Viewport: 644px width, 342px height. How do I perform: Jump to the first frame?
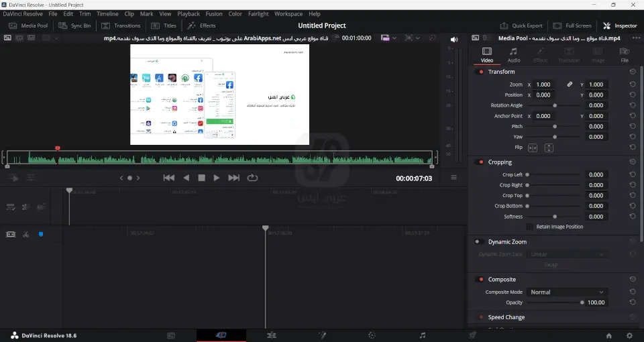[169, 178]
